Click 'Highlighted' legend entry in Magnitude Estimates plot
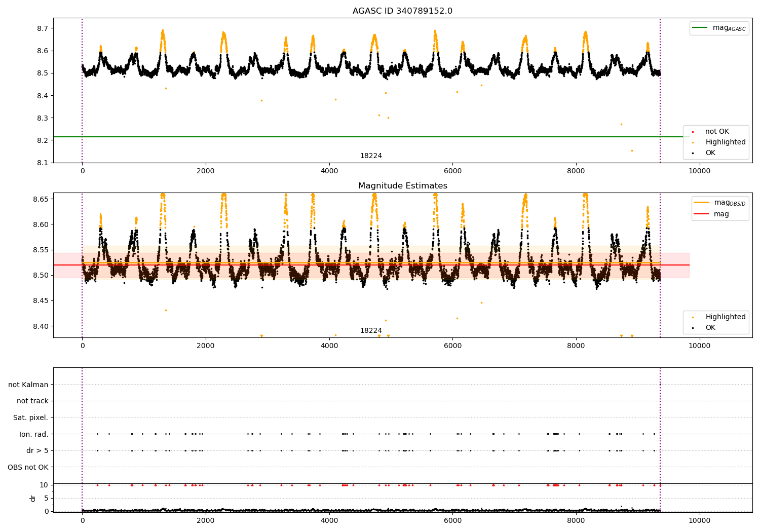760x532 pixels. [x=725, y=317]
